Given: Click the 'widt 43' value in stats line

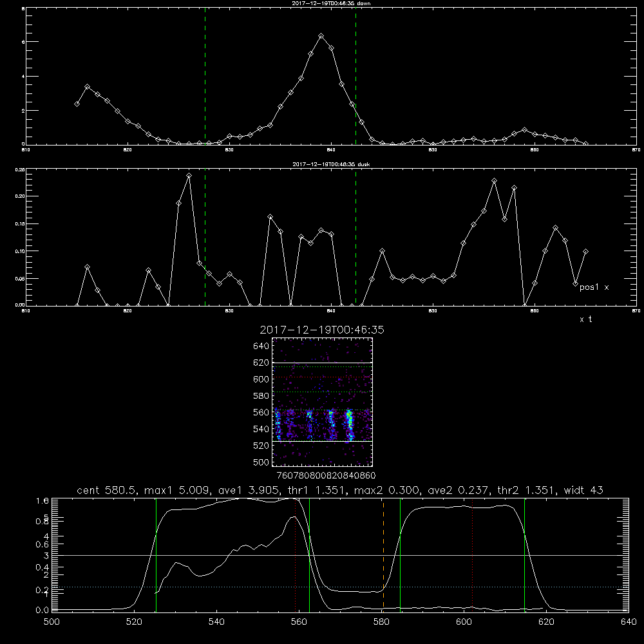Looking at the screenshot, I should pos(583,490).
